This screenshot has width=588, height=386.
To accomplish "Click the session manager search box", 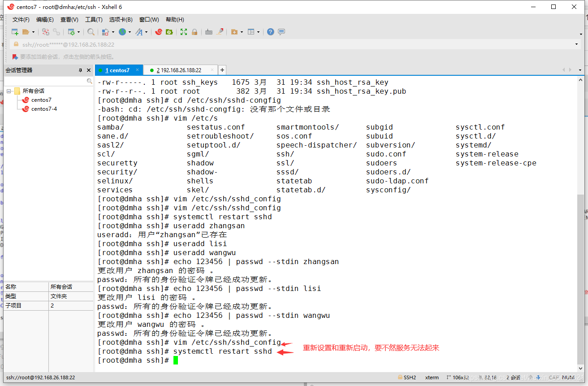I will 48,81.
